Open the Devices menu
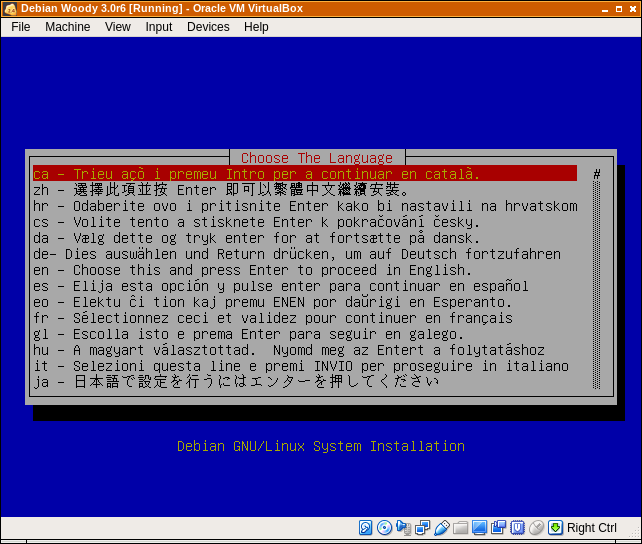 pyautogui.click(x=208, y=27)
